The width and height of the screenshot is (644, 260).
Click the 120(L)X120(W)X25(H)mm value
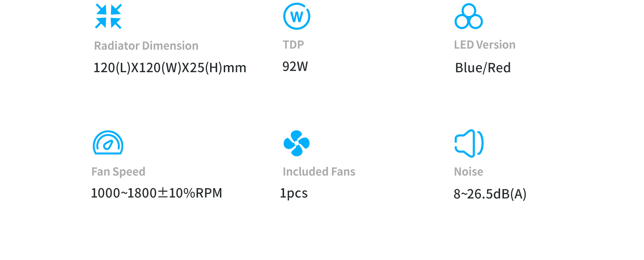coord(170,68)
